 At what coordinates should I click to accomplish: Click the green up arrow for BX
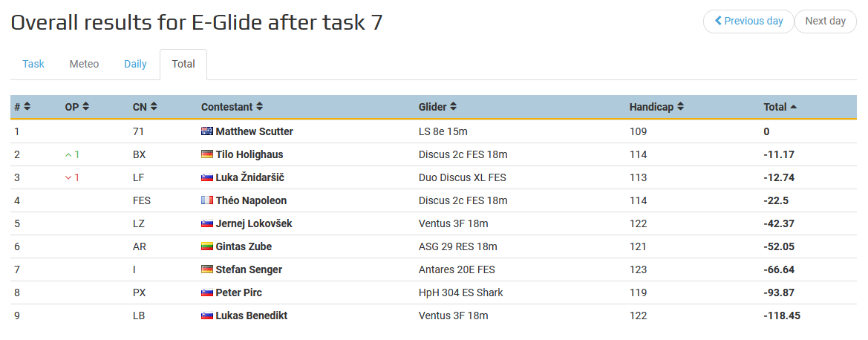(x=68, y=155)
